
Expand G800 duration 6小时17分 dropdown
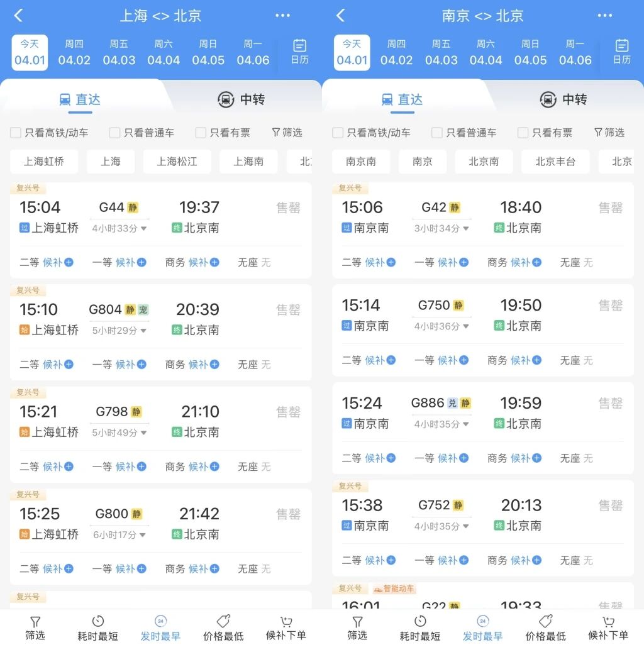tap(119, 534)
